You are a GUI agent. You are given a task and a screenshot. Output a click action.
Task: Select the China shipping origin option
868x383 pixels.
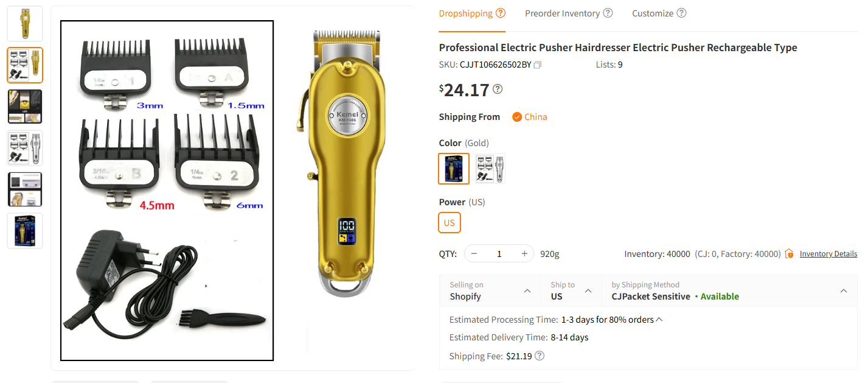pyautogui.click(x=530, y=117)
